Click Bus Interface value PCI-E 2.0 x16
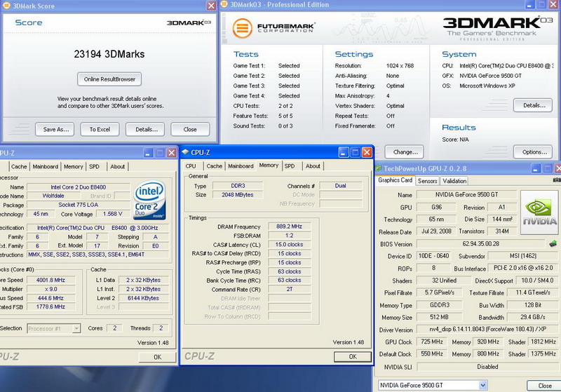561x392 pixels. click(523, 268)
